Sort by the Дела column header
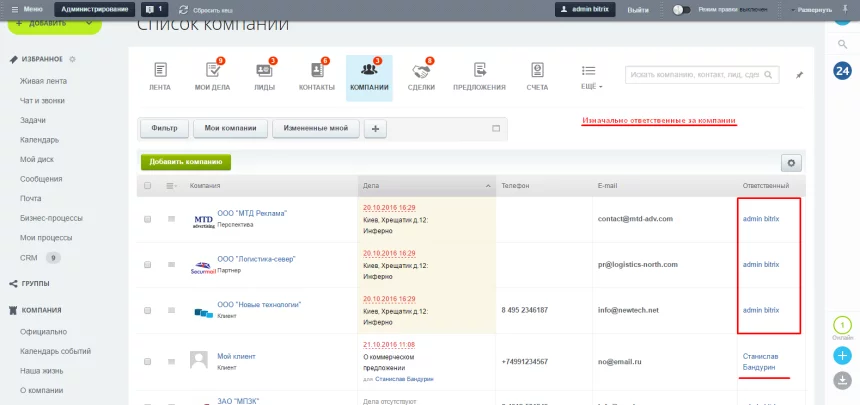 [x=426, y=186]
